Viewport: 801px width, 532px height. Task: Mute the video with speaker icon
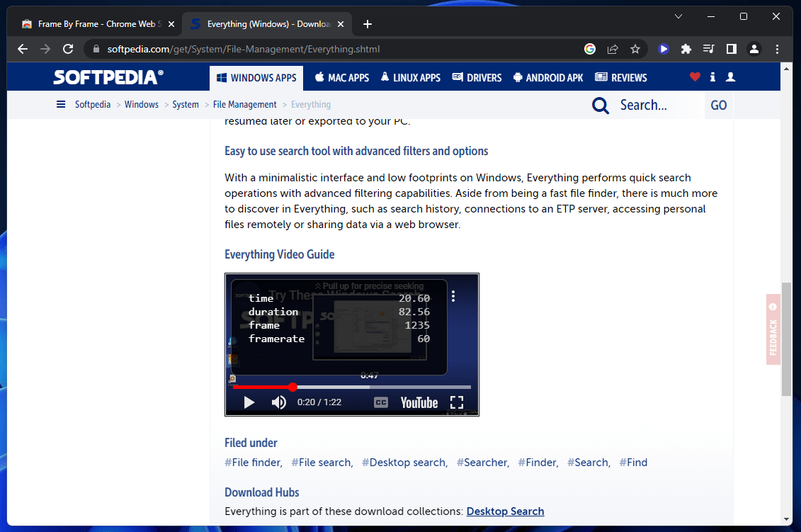[278, 402]
